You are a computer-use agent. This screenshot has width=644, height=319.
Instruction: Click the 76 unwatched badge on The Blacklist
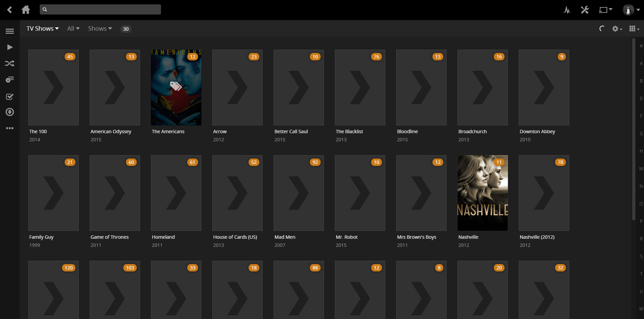click(377, 57)
